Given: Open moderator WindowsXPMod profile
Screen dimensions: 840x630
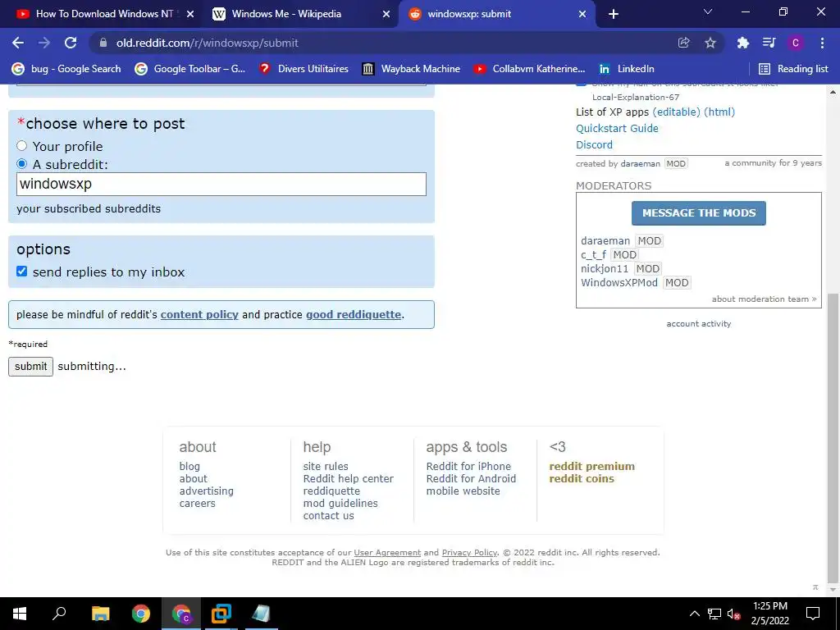Looking at the screenshot, I should pos(619,282).
